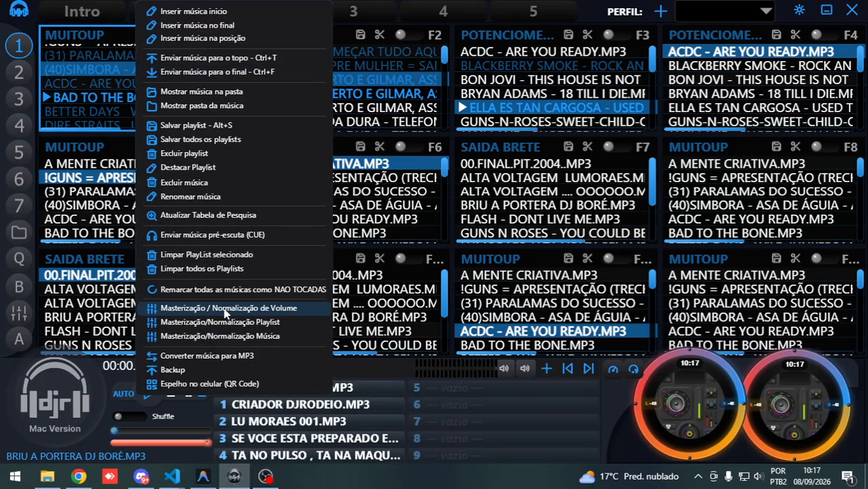Click the first speaker volume icon above the queue
The height and width of the screenshot is (489, 868).
(503, 369)
